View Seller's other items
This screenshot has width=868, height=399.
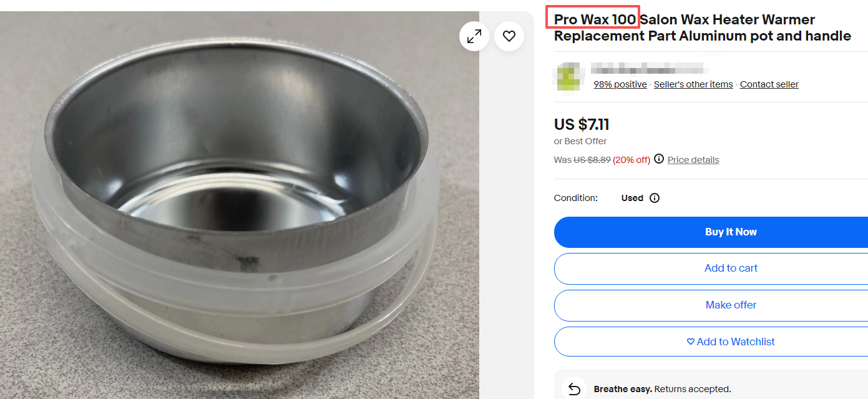coord(693,84)
